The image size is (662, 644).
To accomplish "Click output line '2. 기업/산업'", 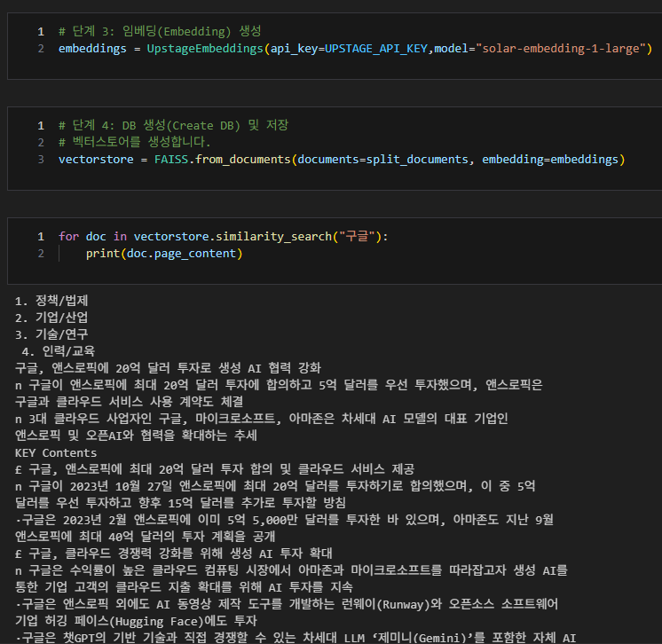I will click(51, 318).
